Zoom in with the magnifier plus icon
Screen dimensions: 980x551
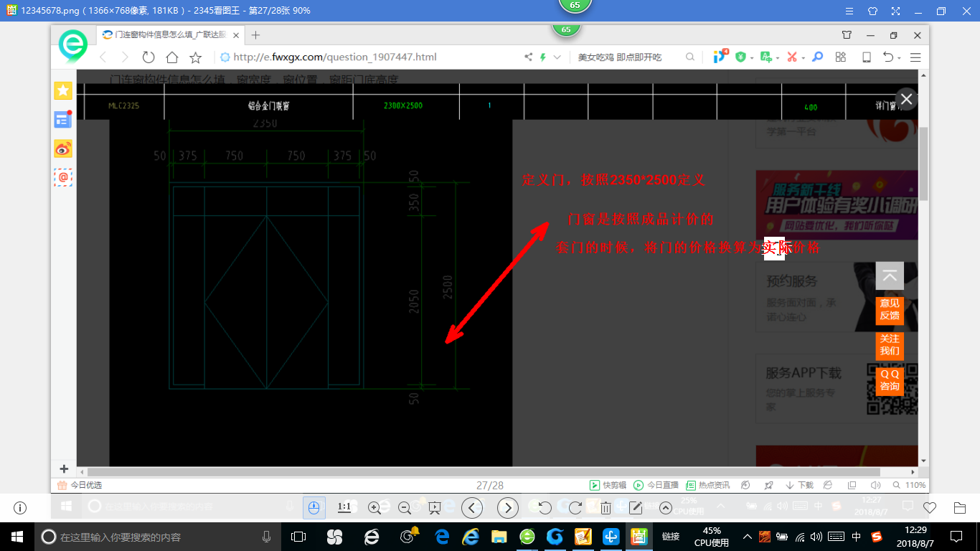click(x=374, y=508)
